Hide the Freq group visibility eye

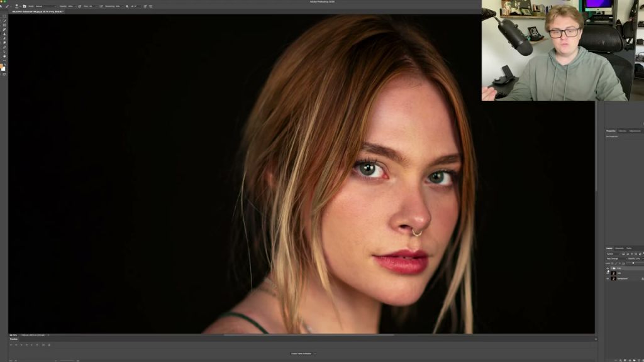(608, 268)
